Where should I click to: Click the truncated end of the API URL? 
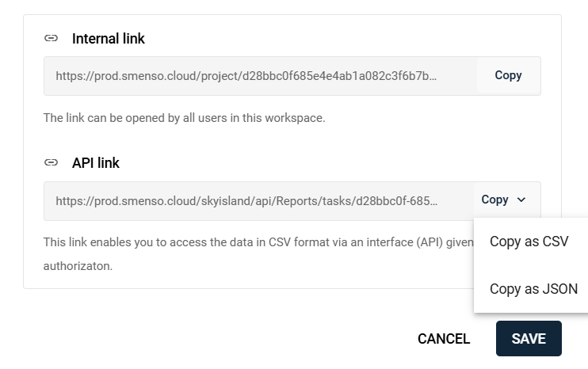point(426,200)
